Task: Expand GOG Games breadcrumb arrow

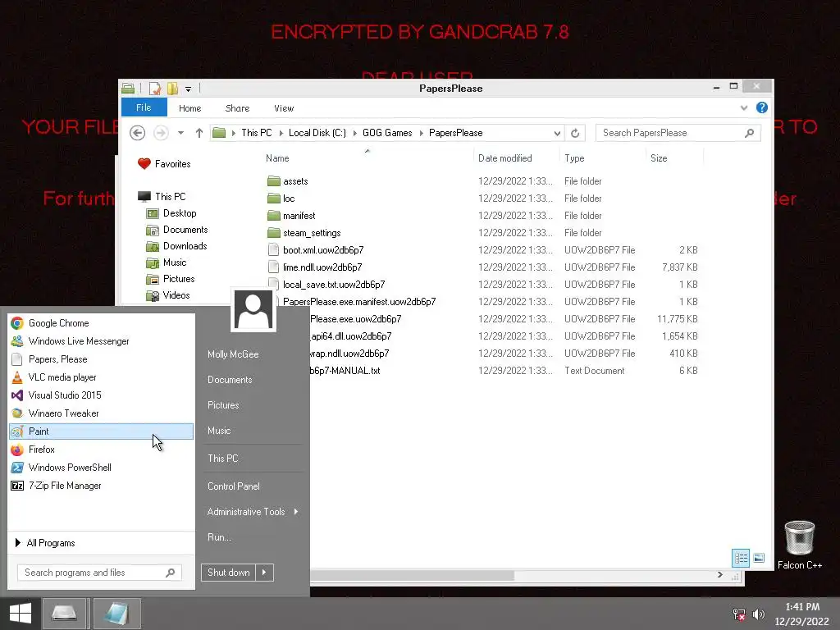Action: (x=421, y=133)
